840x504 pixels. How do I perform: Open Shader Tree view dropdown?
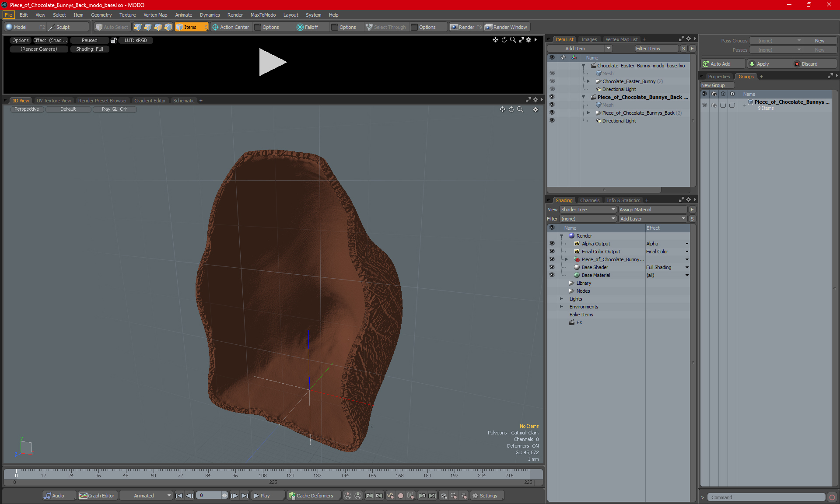(x=588, y=210)
